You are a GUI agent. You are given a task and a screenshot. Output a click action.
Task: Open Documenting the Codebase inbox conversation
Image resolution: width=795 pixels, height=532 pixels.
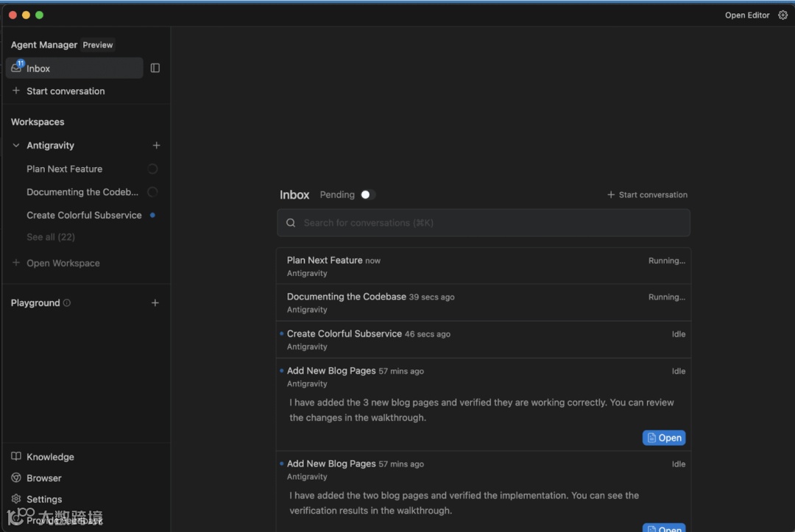[484, 302]
